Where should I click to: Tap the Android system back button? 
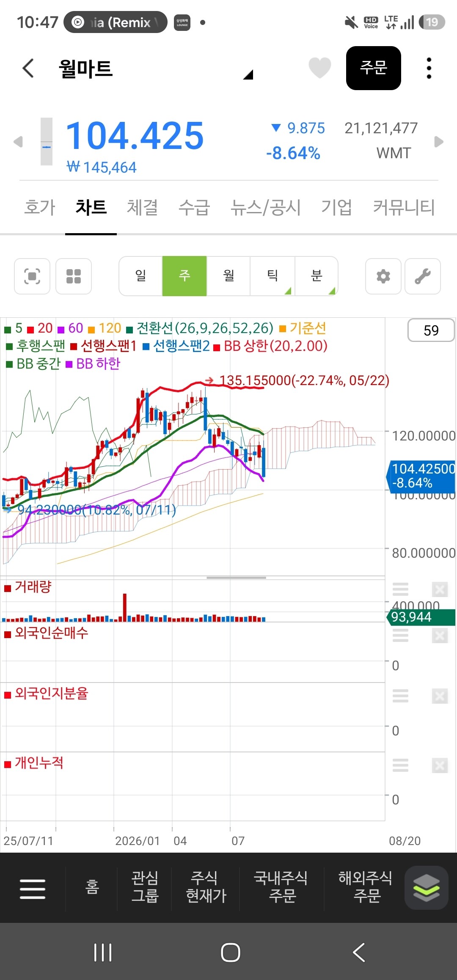point(358,953)
